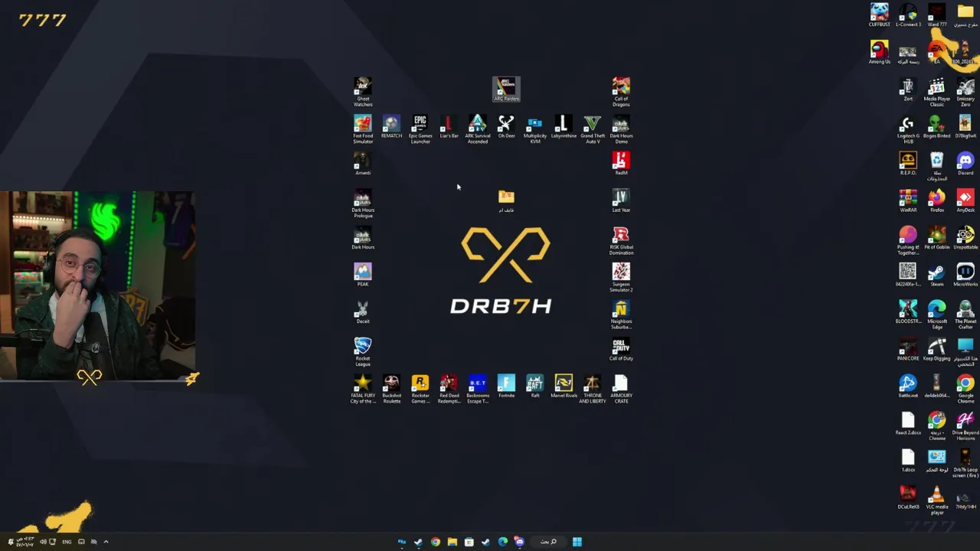980x551 pixels.
Task: Select the Liar's Bar icon
Action: coord(449,127)
